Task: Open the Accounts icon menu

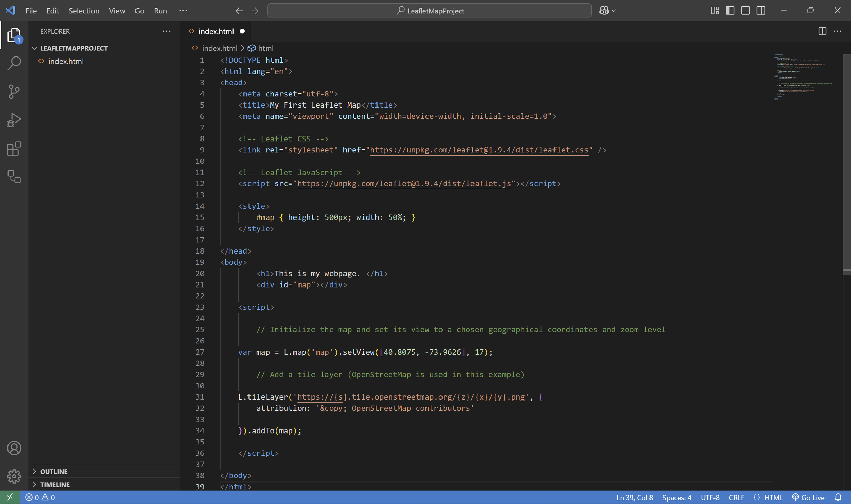Action: tap(14, 448)
